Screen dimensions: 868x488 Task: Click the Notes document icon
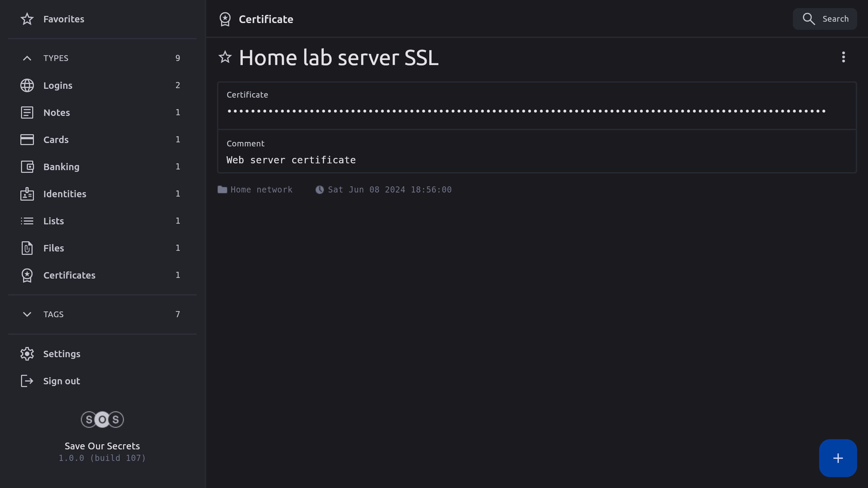pyautogui.click(x=27, y=113)
